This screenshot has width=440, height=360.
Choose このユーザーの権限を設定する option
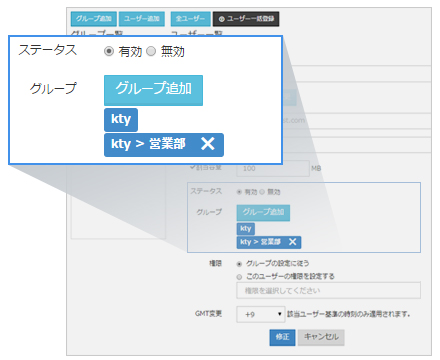(239, 277)
